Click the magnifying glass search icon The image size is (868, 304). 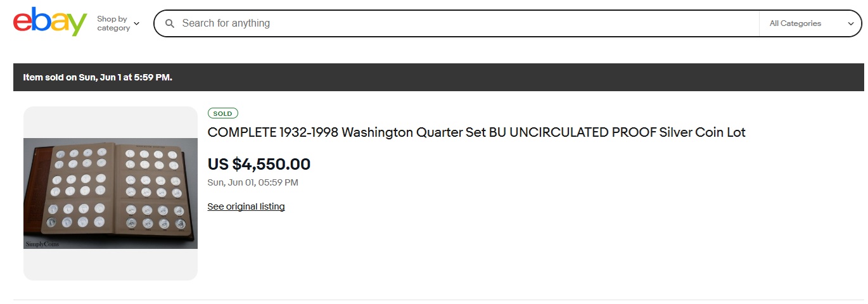(170, 23)
